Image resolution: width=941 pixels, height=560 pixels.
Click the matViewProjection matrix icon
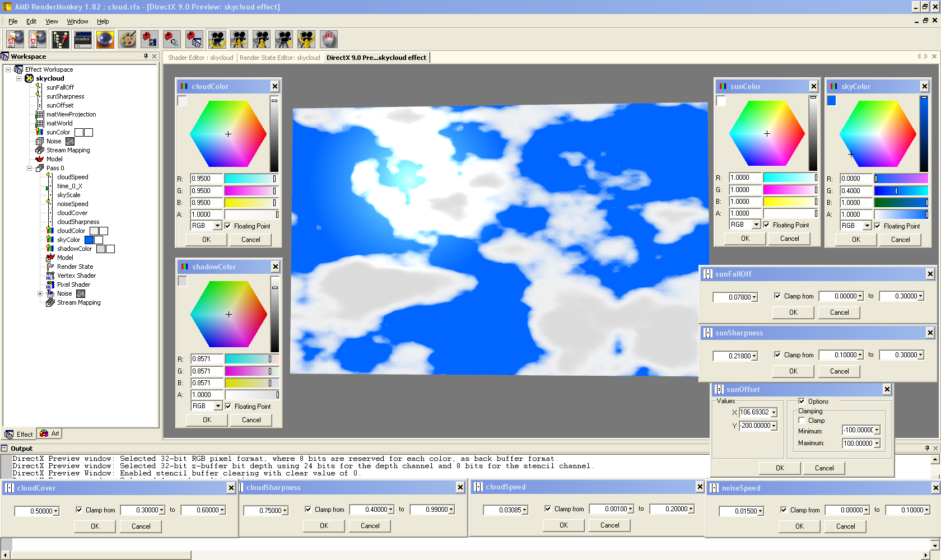pyautogui.click(x=40, y=114)
